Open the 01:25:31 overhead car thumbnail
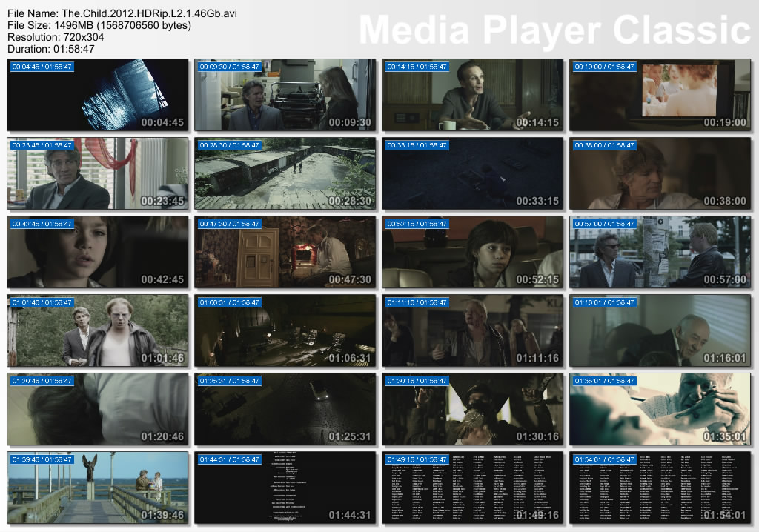Viewport: 759px width, 532px height. (x=285, y=409)
